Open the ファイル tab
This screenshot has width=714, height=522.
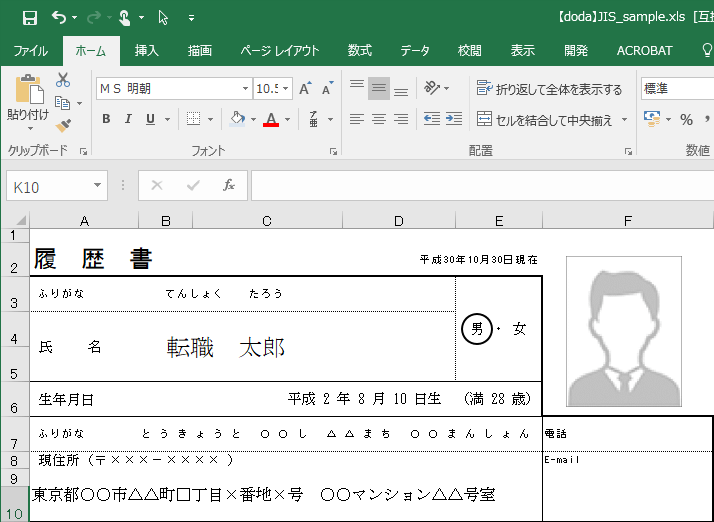click(31, 51)
